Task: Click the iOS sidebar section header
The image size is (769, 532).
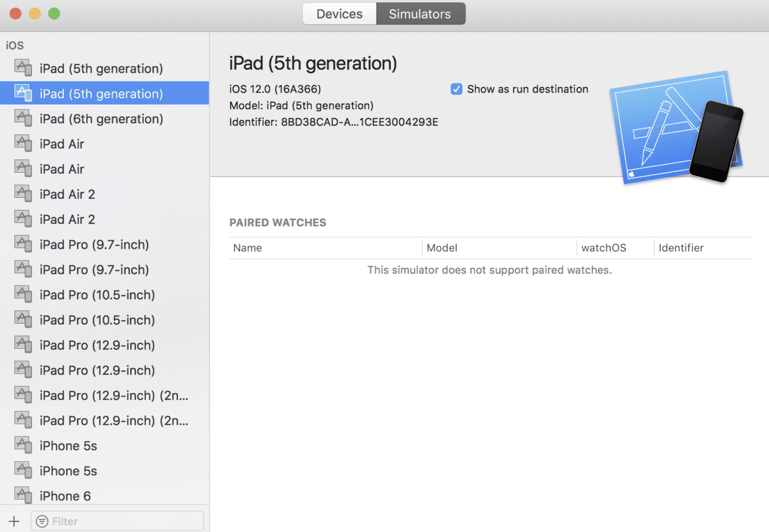Action: point(15,45)
